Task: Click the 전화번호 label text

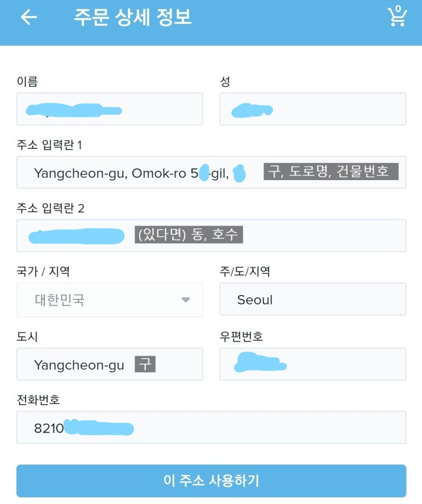Action: pos(38,400)
